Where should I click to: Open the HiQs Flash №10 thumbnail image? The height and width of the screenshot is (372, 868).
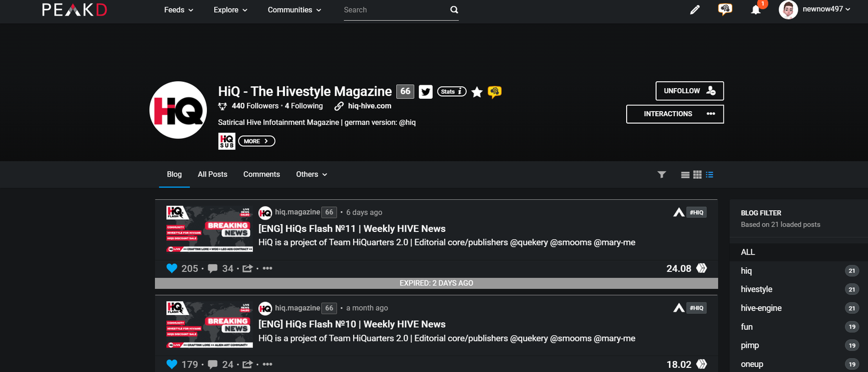coord(210,325)
